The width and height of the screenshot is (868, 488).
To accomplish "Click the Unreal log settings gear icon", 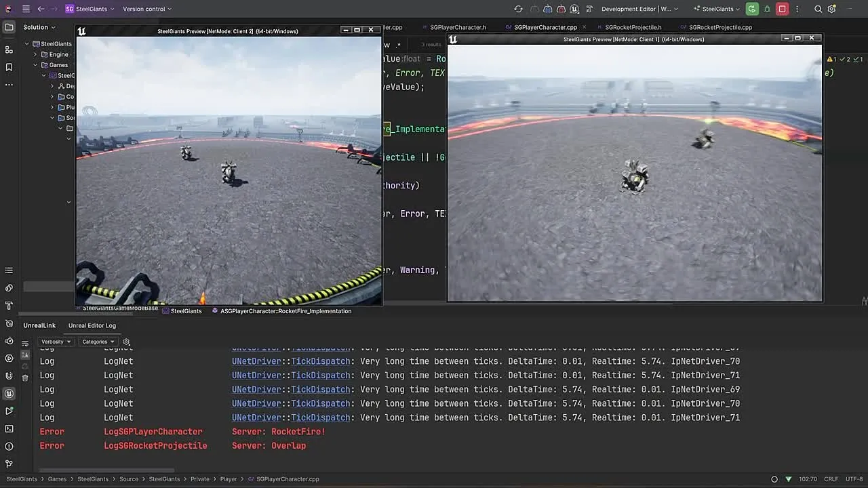I will (126, 342).
